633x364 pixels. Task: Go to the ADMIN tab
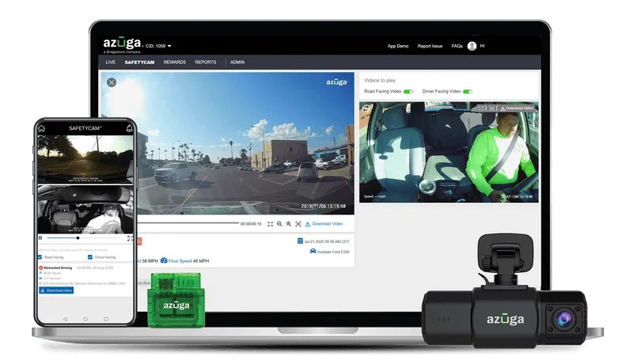click(237, 62)
